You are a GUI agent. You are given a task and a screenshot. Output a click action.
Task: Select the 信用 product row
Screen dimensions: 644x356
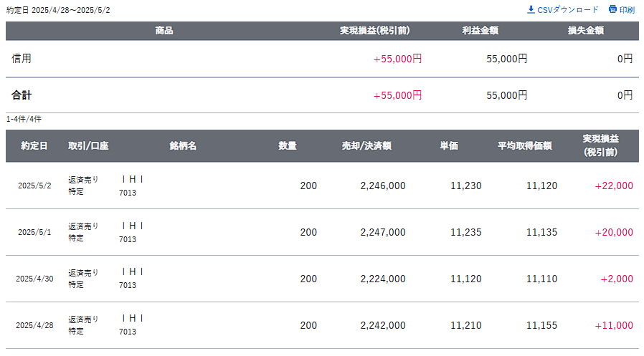(x=322, y=59)
